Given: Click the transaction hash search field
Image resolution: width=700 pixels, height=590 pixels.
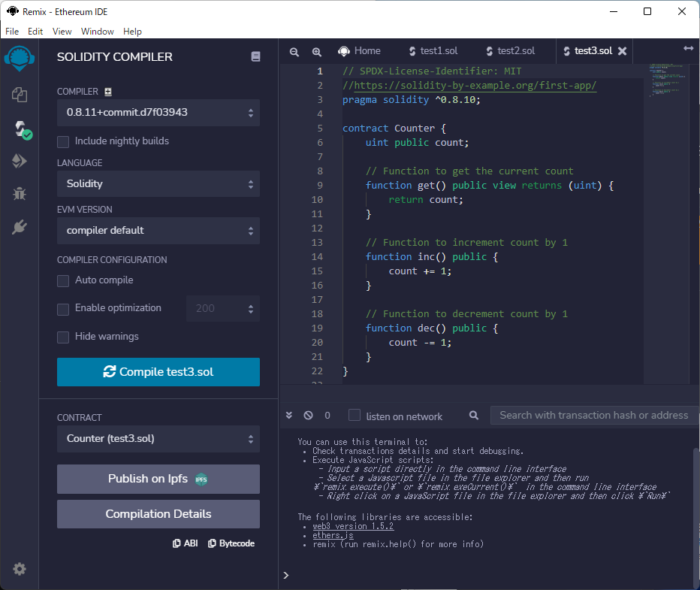Looking at the screenshot, I should pos(593,415).
